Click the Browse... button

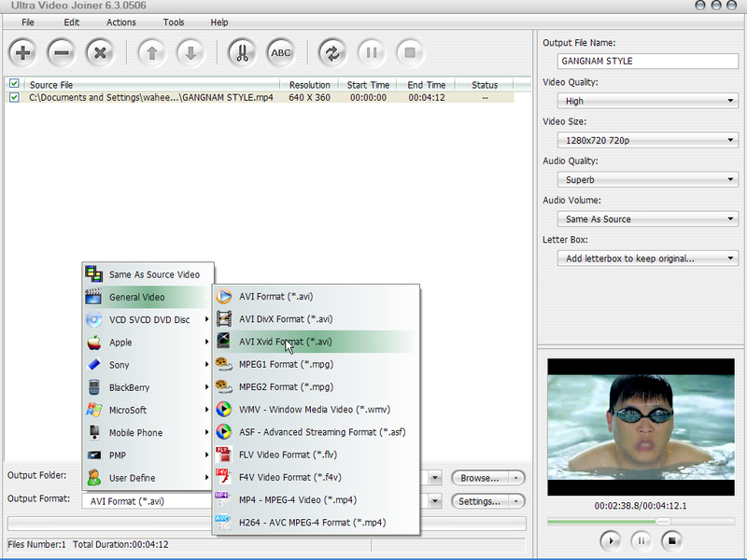[x=480, y=478]
